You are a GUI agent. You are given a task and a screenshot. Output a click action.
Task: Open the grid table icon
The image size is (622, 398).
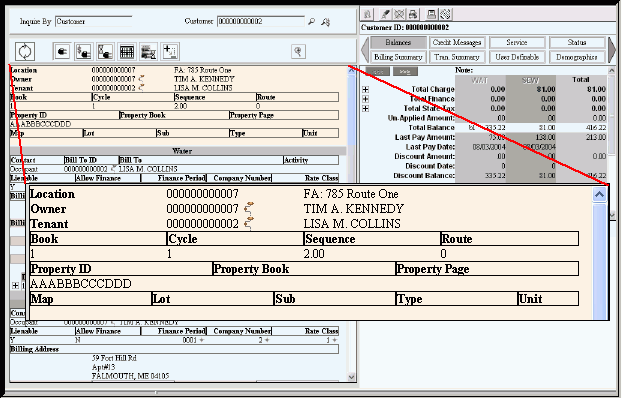tap(127, 52)
